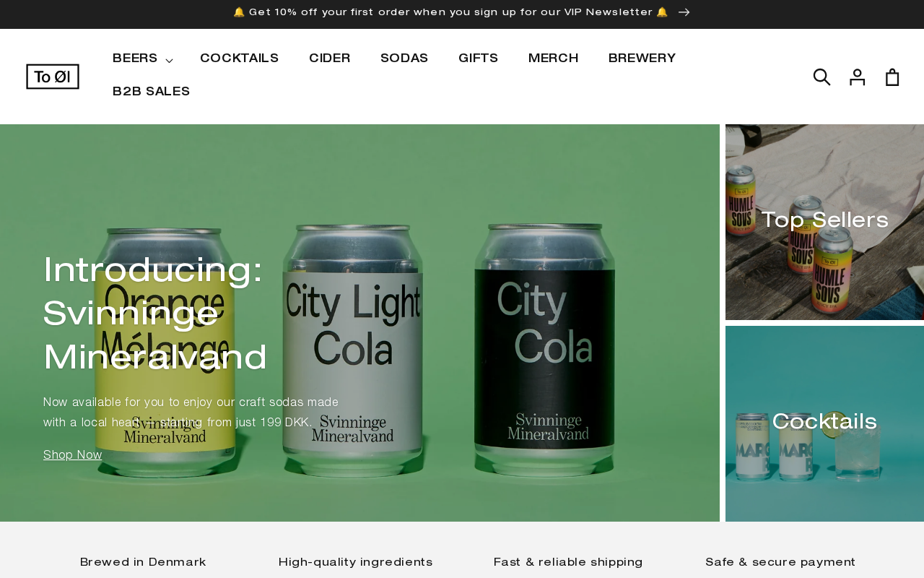Expand the BEERS menu chevron
The width and height of the screenshot is (924, 578).
point(169,60)
